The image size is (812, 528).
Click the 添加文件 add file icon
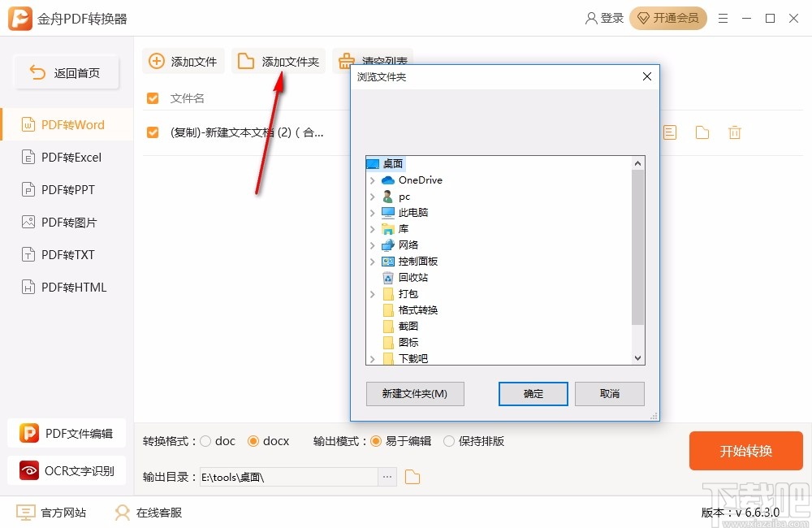click(155, 61)
